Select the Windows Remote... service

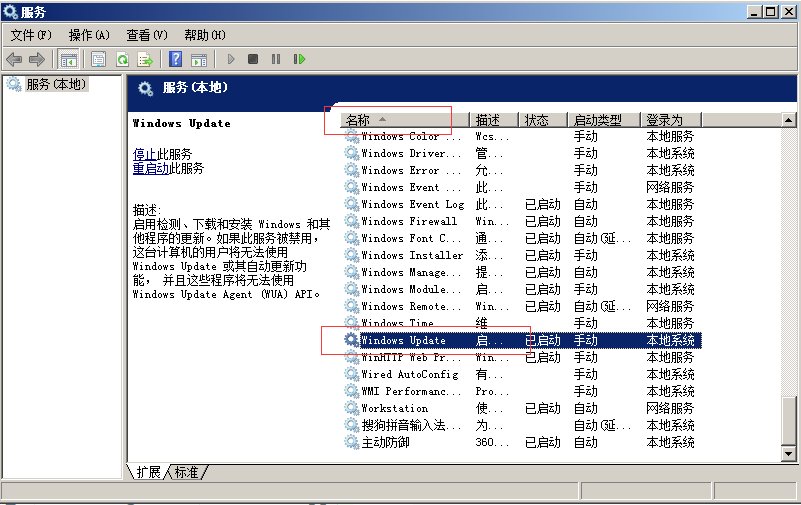522,306
